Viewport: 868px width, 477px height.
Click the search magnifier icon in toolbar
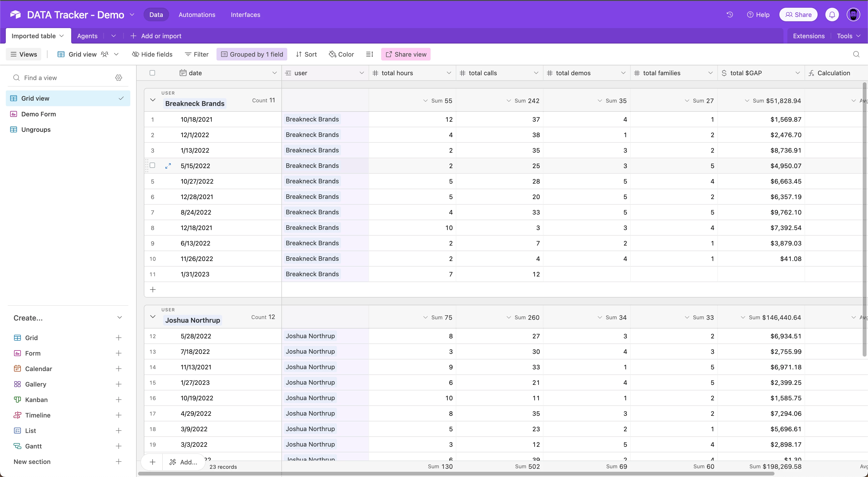856,54
